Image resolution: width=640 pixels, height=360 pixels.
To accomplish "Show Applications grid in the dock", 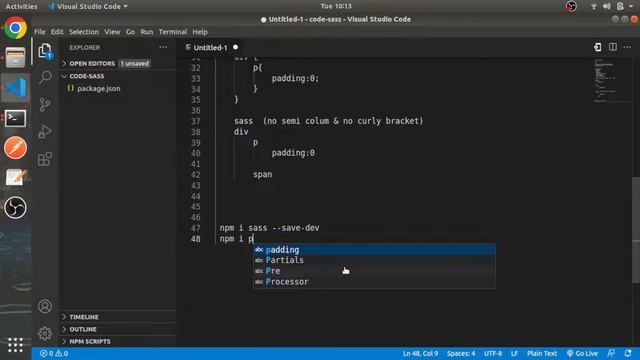I will click(16, 345).
